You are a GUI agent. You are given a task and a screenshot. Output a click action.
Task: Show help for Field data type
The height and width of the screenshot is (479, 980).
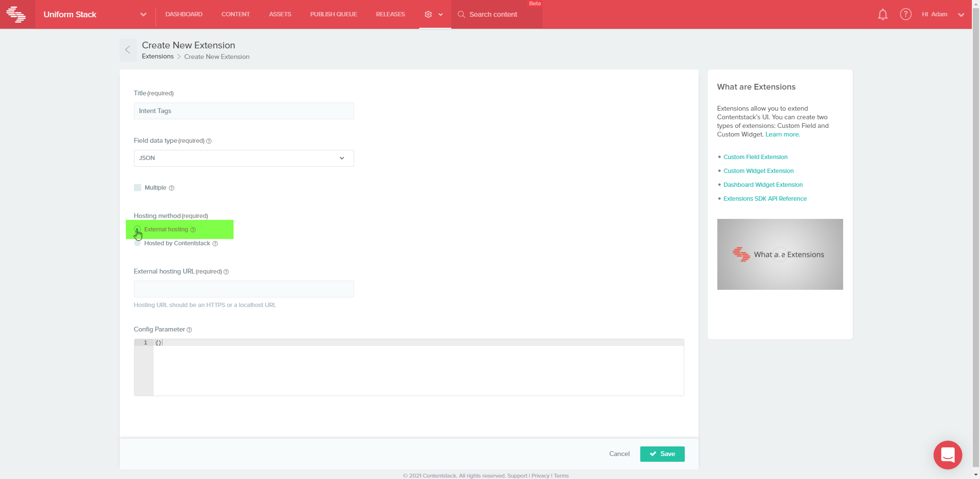pyautogui.click(x=209, y=141)
